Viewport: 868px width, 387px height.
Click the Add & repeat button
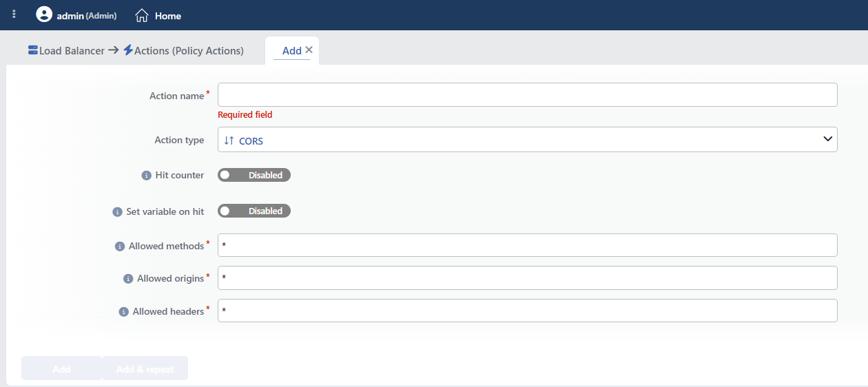pos(145,369)
